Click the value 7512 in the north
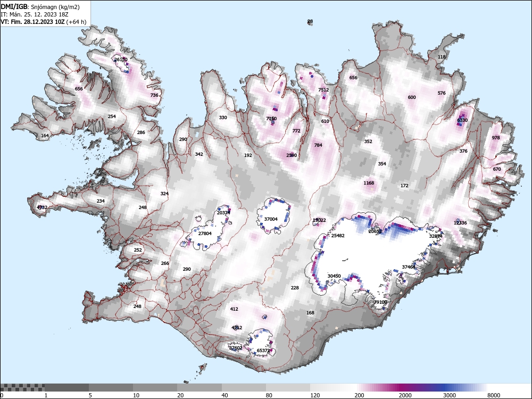 (323, 90)
